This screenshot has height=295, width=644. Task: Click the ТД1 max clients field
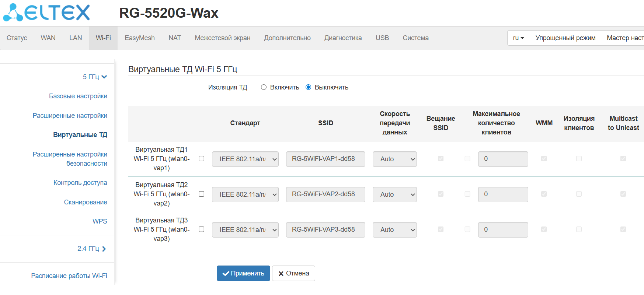503,159
